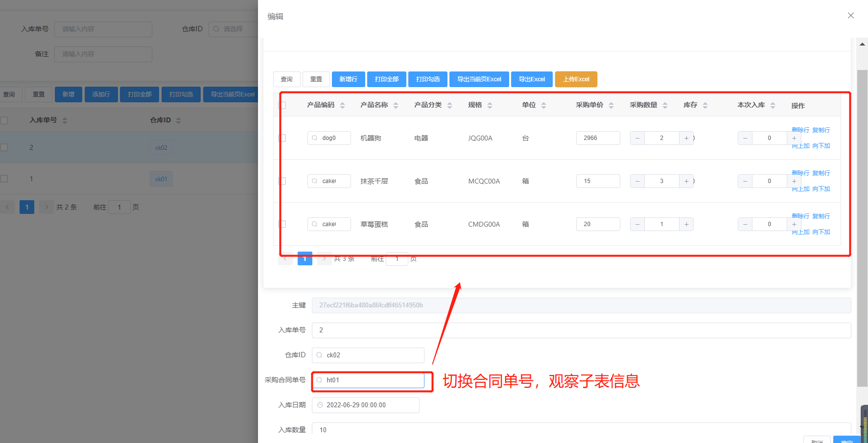Click search icon in 草莓蛋糕 row code field
Viewport: 868px width, 443px height.
pyautogui.click(x=315, y=224)
